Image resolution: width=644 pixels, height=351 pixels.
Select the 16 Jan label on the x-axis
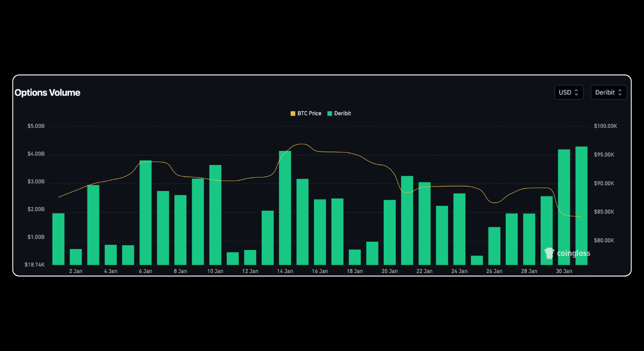[x=320, y=271]
